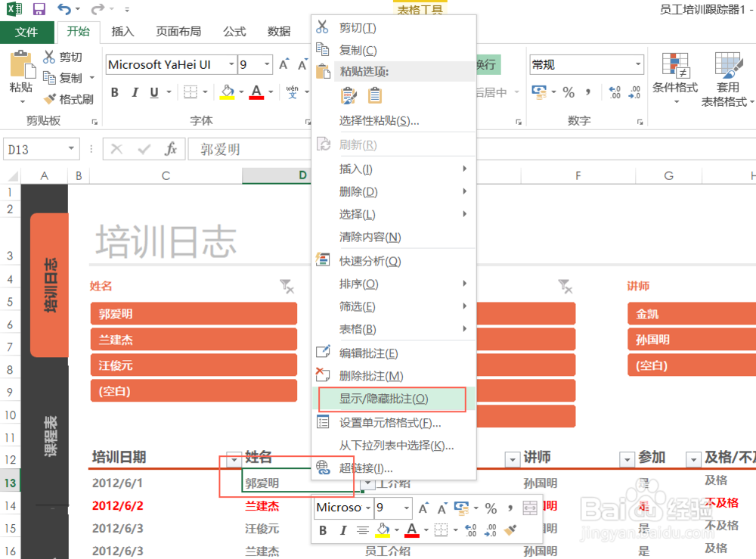
Task: Switch to the 插入 ribbon tab
Action: pos(123,31)
